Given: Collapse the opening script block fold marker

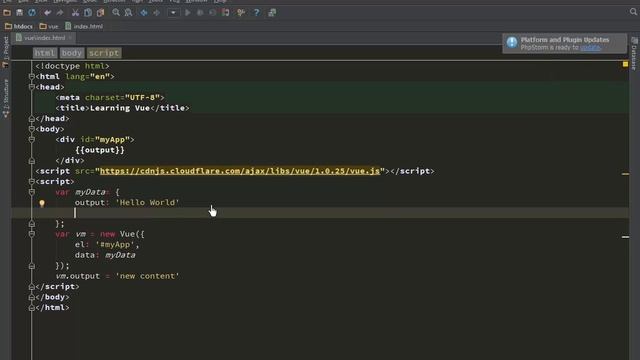Looking at the screenshot, I should tap(31, 182).
